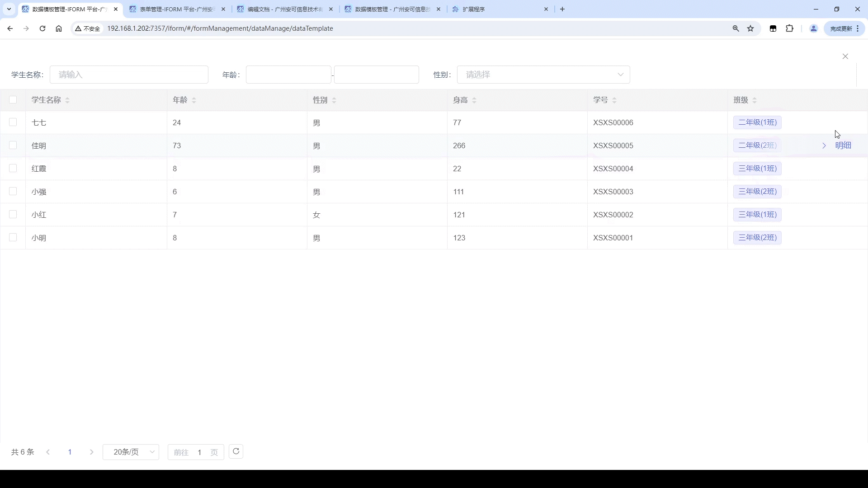868x488 pixels.
Task: Switch to the 表单管理-IFORM tab
Action: pos(176,9)
